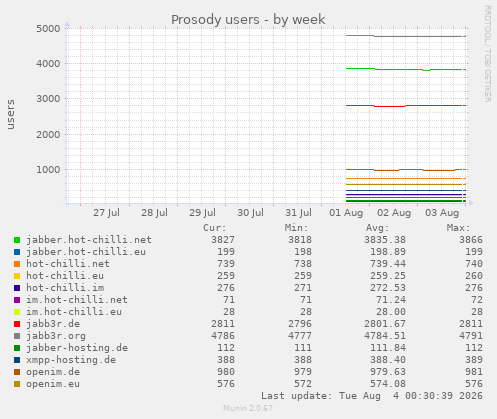497x419 pixels.
Task: Select the 'im.hot-chilli.eu' legend label
Action: pos(74,312)
